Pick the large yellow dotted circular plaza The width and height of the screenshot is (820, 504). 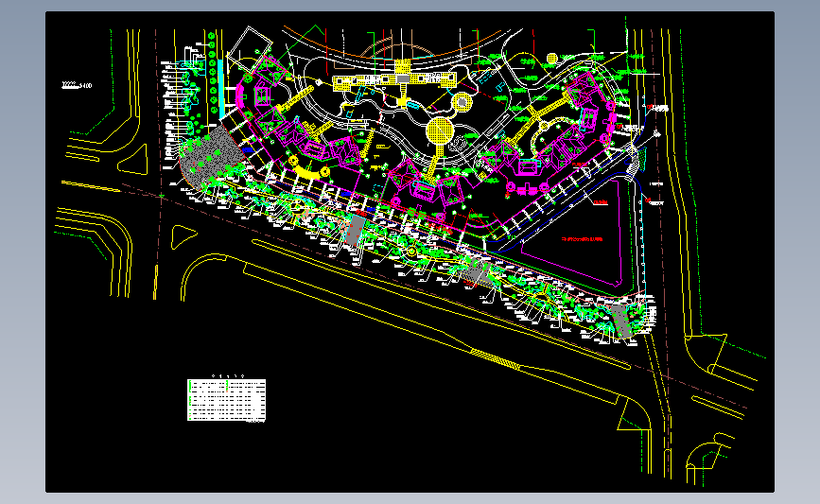pos(439,130)
